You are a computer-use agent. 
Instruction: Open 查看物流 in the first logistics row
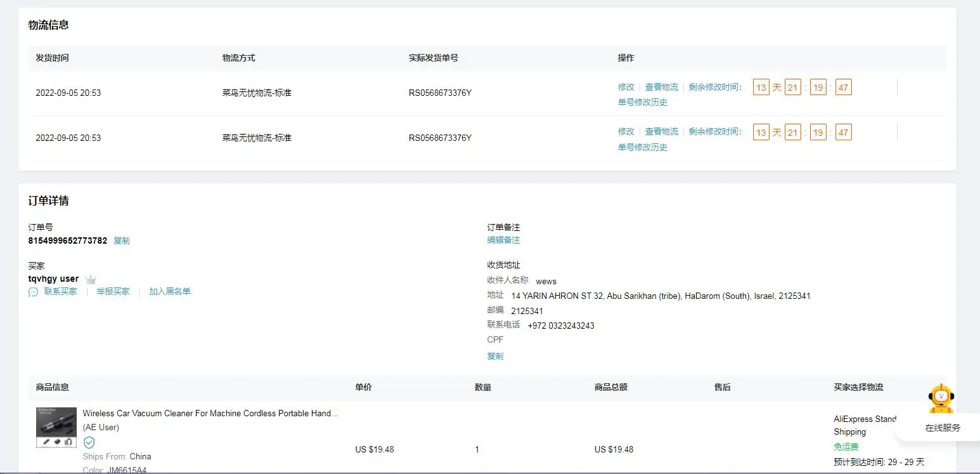point(662,87)
